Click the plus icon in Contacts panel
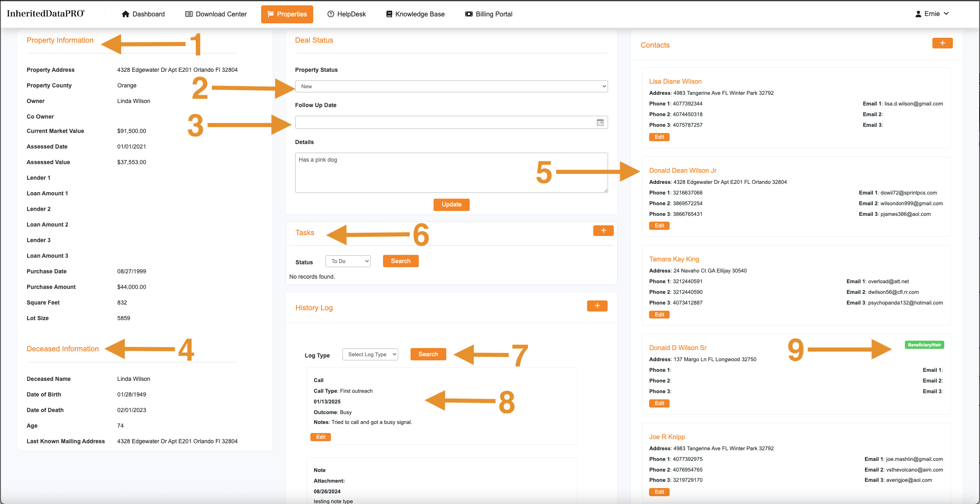Image resolution: width=980 pixels, height=504 pixels. tap(942, 43)
